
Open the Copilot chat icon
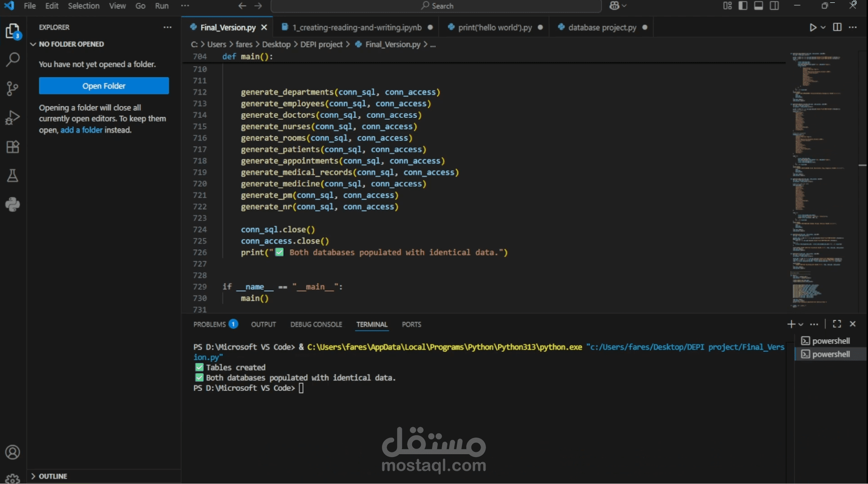[x=614, y=6]
